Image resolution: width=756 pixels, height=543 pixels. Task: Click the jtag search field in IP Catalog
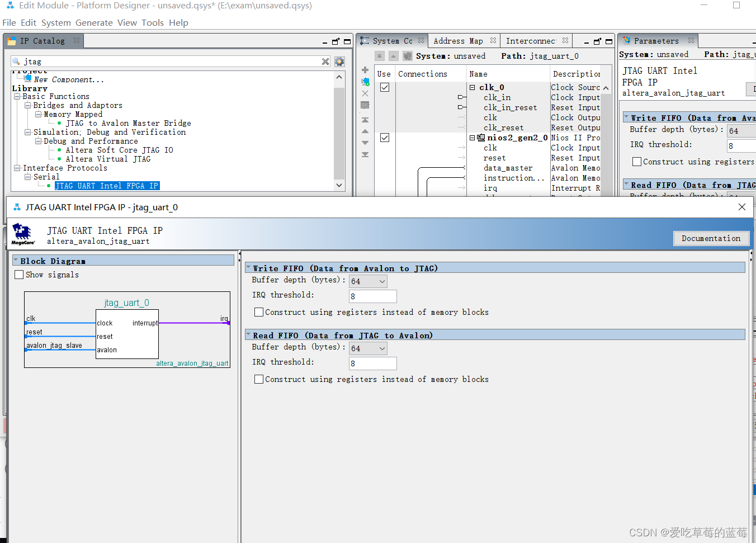click(171, 62)
